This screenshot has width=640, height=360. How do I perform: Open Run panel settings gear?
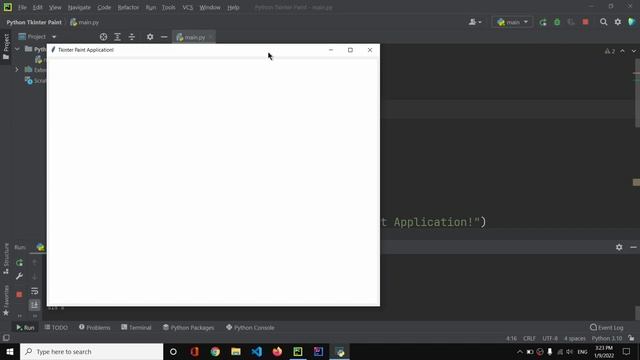tap(619, 247)
